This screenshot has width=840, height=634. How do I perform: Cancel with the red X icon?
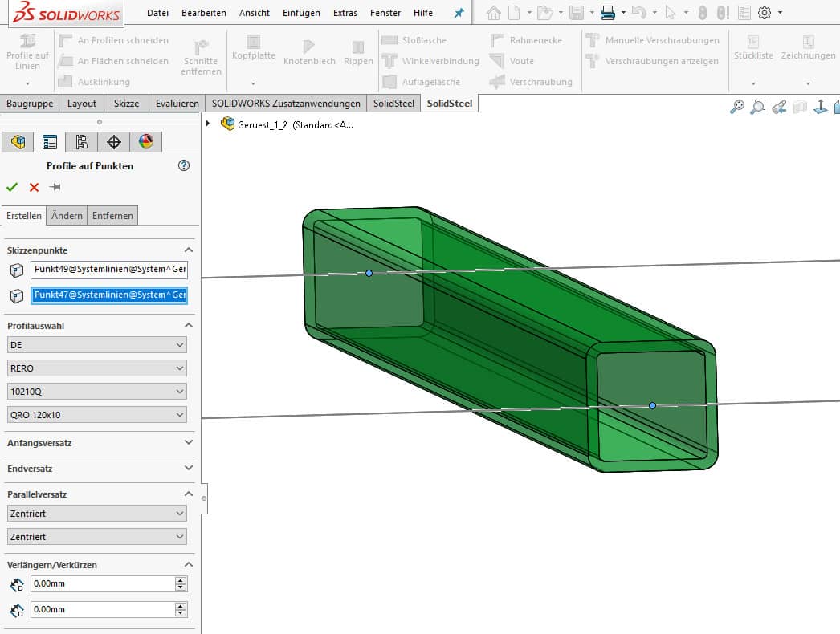point(34,187)
